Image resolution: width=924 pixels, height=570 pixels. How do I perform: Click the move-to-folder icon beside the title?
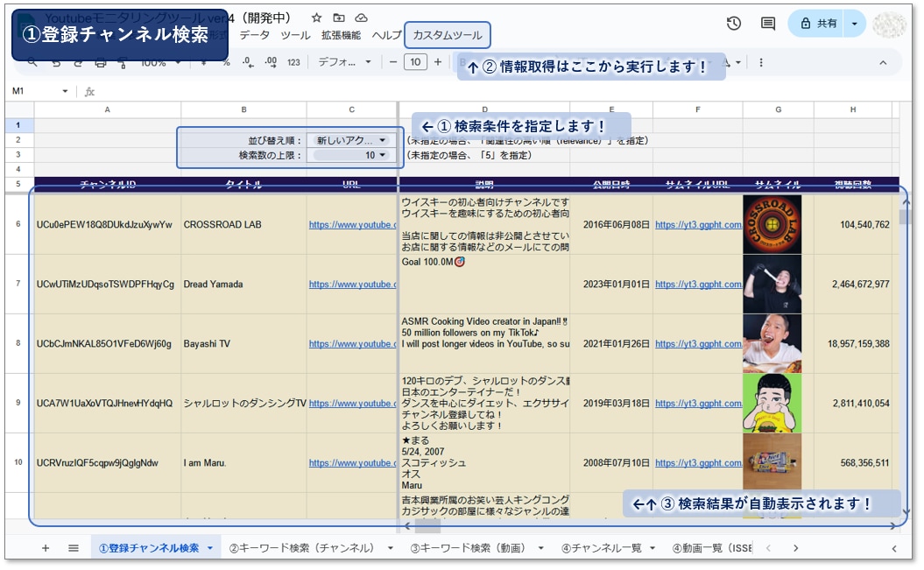339,18
